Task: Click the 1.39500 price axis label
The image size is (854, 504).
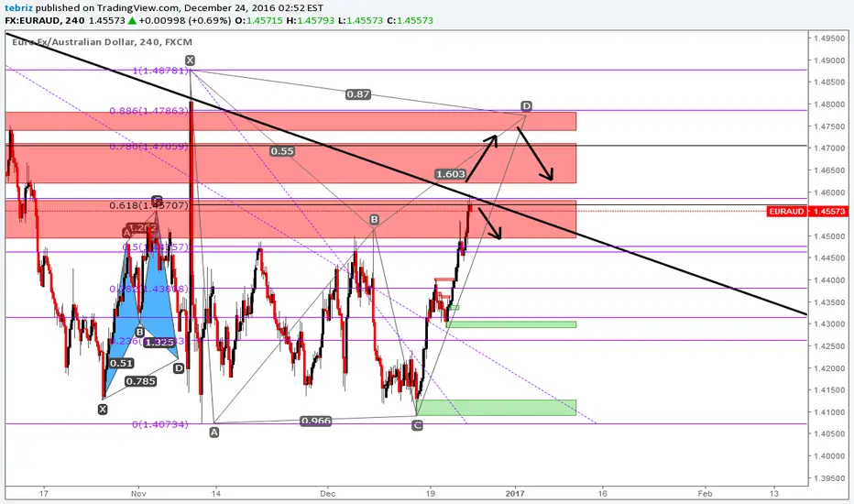Action: click(x=829, y=478)
